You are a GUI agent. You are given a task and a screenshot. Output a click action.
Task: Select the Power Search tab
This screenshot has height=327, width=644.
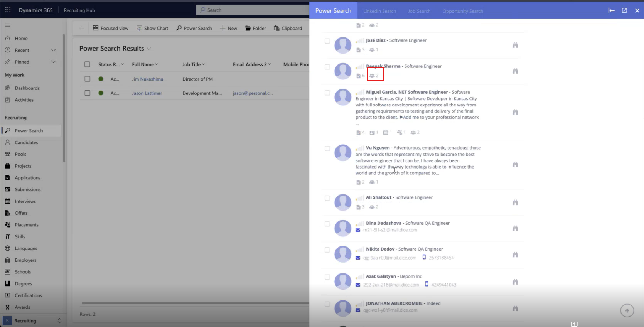point(333,10)
